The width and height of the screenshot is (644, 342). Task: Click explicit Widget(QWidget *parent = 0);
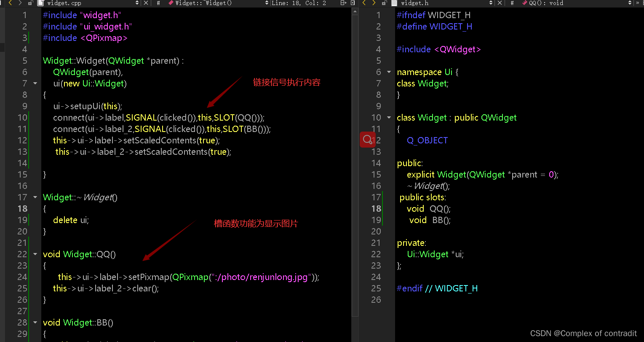click(483, 174)
